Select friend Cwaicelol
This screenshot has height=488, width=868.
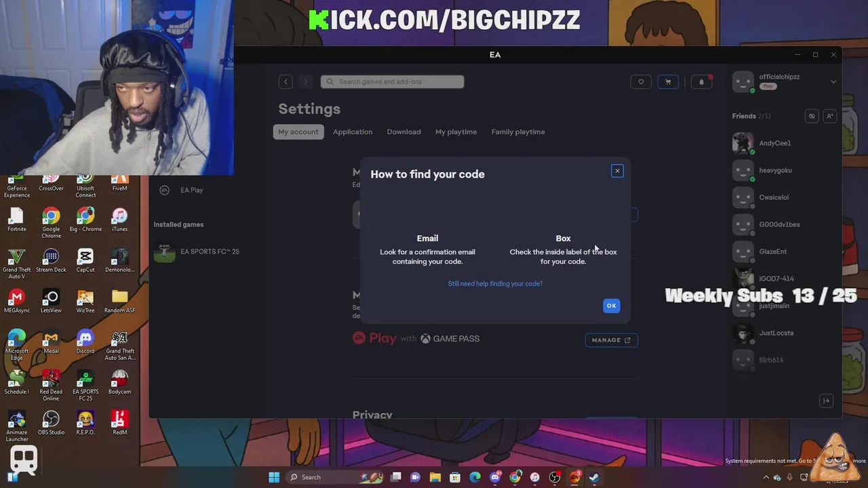774,197
